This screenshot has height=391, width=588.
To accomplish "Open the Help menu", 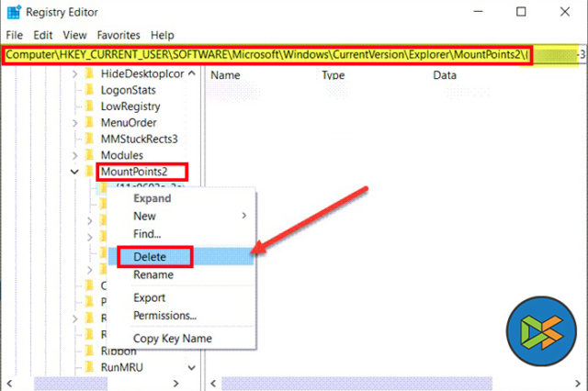I will coord(163,35).
